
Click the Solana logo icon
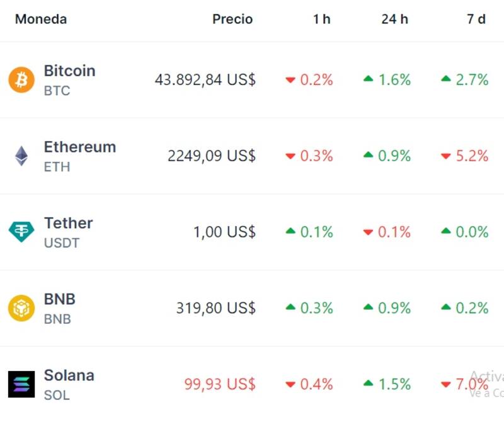click(21, 384)
